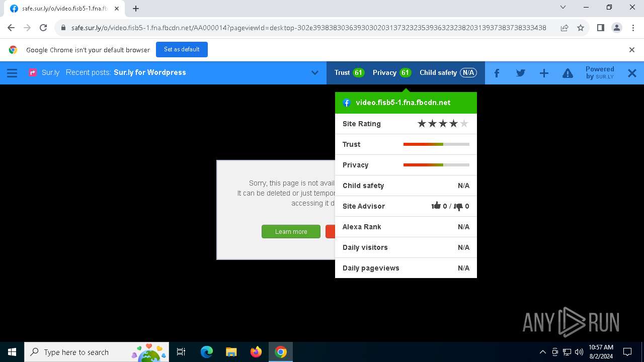
Task: Dismiss the default browser notification bar
Action: (632, 50)
